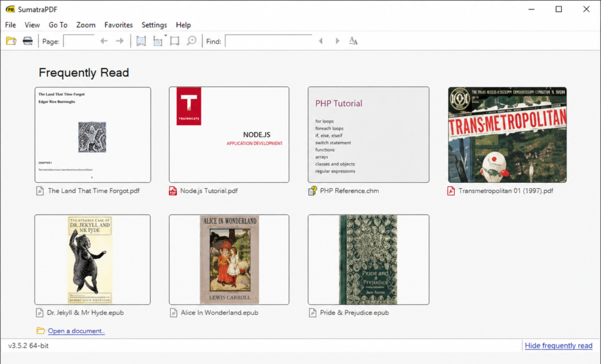Click the Print toolbar icon

pyautogui.click(x=28, y=41)
